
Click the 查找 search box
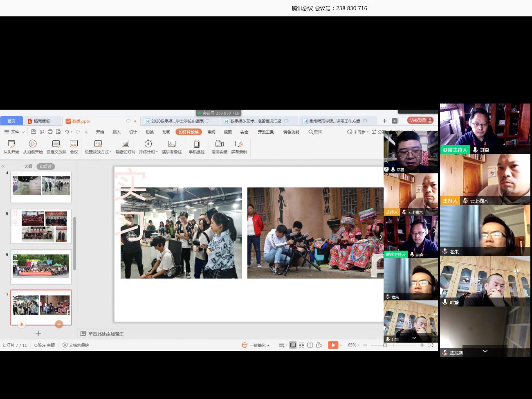(x=315, y=132)
